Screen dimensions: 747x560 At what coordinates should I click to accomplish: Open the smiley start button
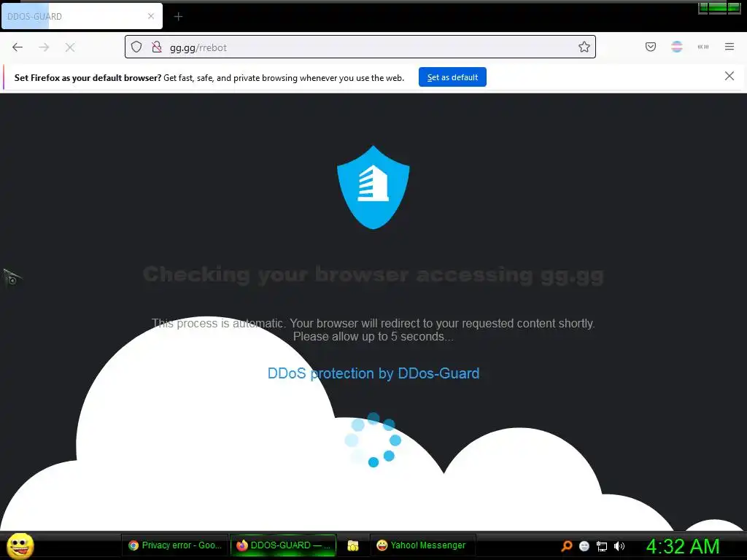(x=20, y=545)
